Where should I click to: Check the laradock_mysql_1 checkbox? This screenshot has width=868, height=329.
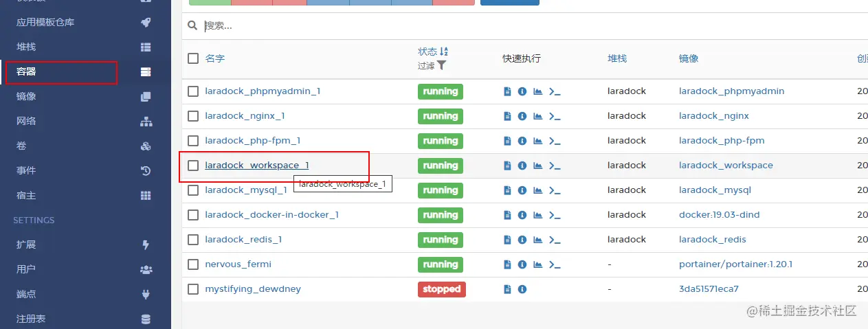[193, 190]
